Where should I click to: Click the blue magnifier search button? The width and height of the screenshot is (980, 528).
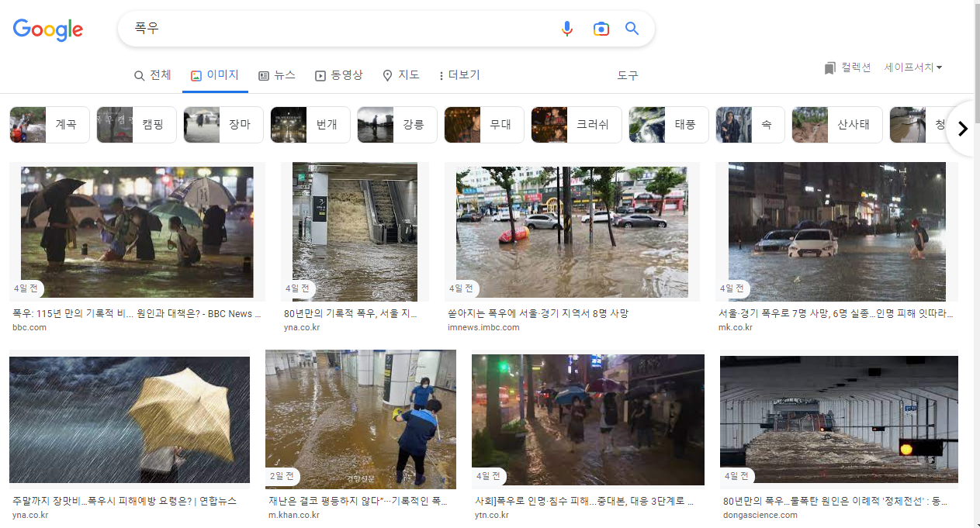pos(632,29)
